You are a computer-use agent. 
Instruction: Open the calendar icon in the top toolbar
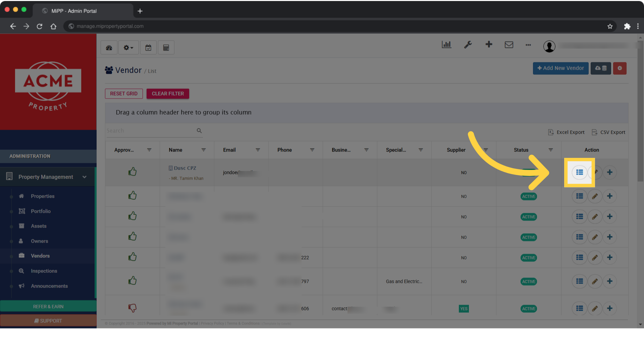(x=148, y=47)
